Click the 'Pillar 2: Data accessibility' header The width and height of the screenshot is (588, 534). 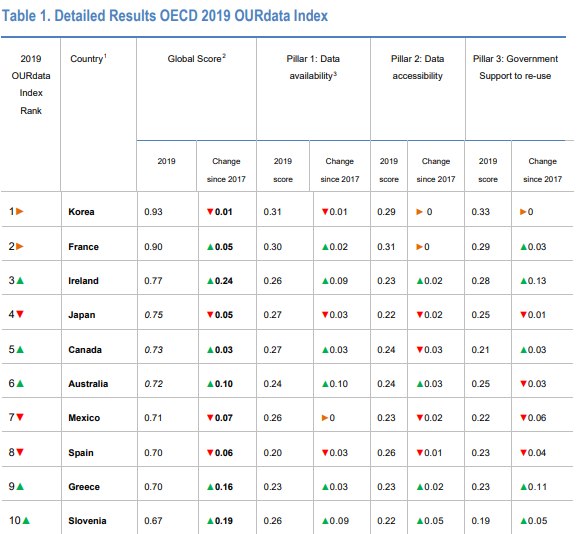[417, 67]
